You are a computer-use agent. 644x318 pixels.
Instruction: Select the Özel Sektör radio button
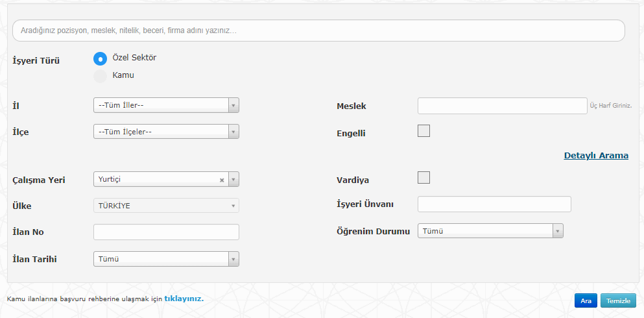[101, 58]
